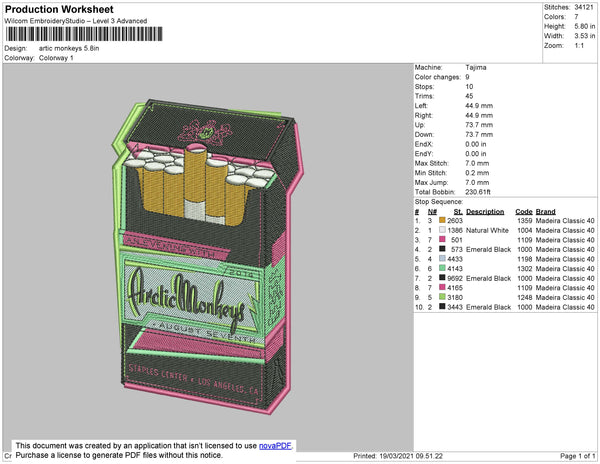Click the 'Production Worksheet' title
Viewport: 600px width, 464px height.
59,9
